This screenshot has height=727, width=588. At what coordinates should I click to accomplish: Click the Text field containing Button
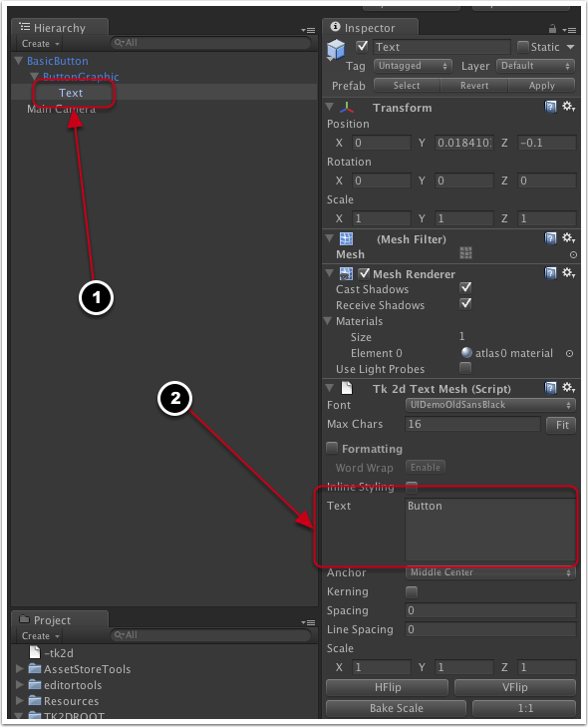point(490,530)
